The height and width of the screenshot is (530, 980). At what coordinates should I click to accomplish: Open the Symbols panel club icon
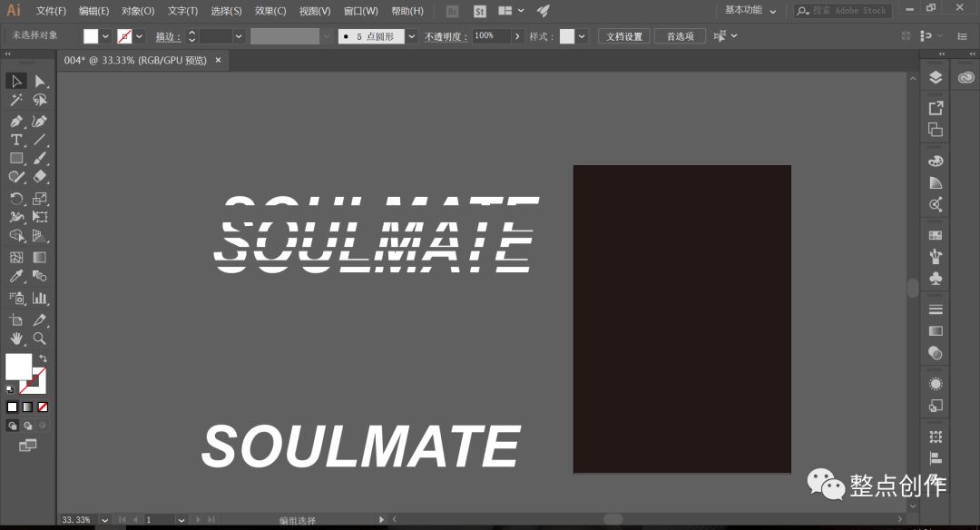tap(936, 278)
